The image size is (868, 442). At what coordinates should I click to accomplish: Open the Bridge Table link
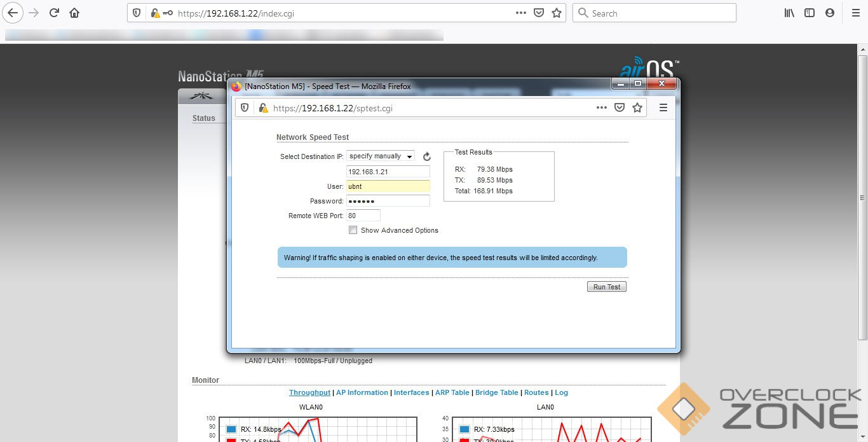497,392
